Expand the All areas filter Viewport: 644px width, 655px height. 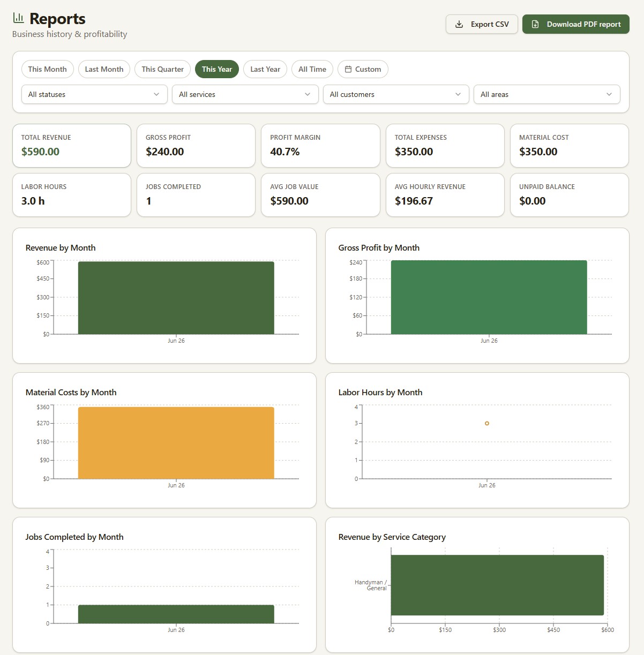point(547,94)
